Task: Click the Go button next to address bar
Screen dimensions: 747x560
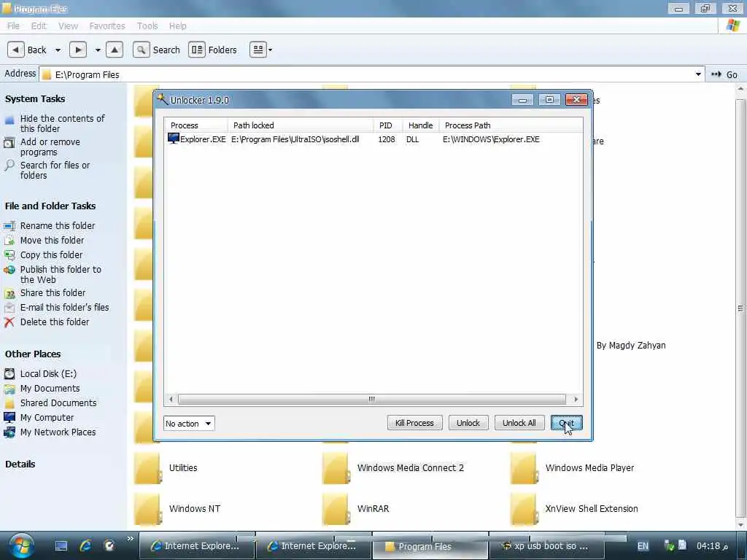Action: tap(724, 74)
